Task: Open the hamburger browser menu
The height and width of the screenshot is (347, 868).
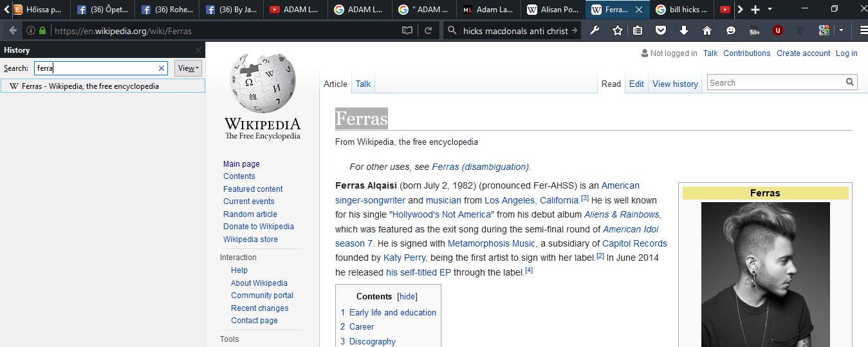Action: point(863,30)
